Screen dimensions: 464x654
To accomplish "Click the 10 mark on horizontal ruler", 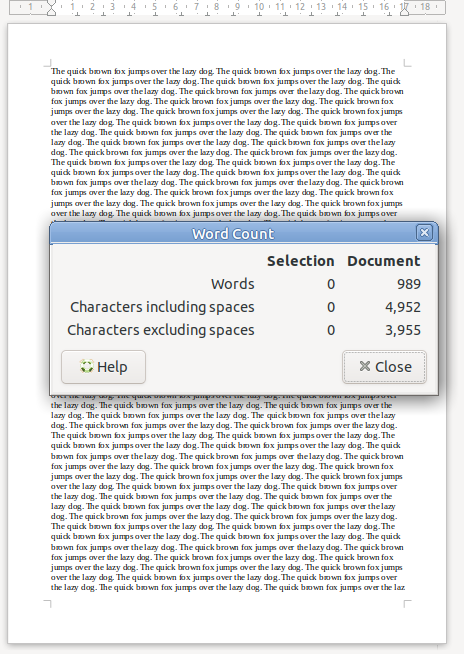I will [x=259, y=7].
